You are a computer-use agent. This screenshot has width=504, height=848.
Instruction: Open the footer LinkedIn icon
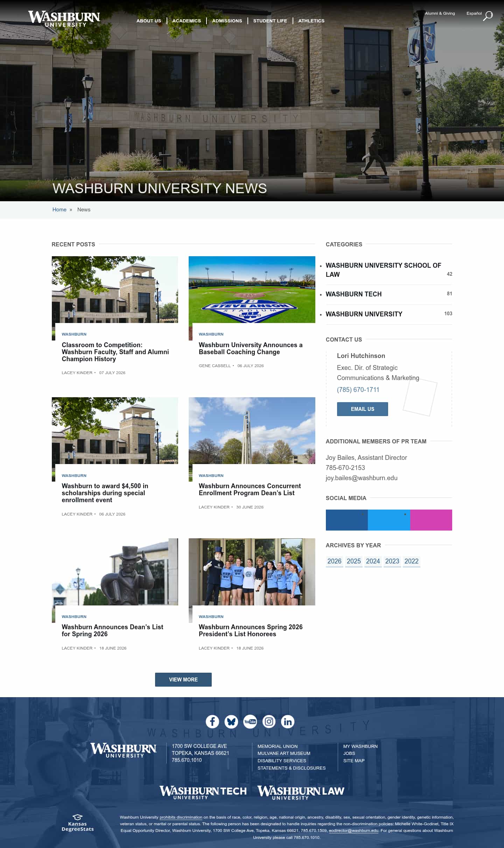[288, 721]
